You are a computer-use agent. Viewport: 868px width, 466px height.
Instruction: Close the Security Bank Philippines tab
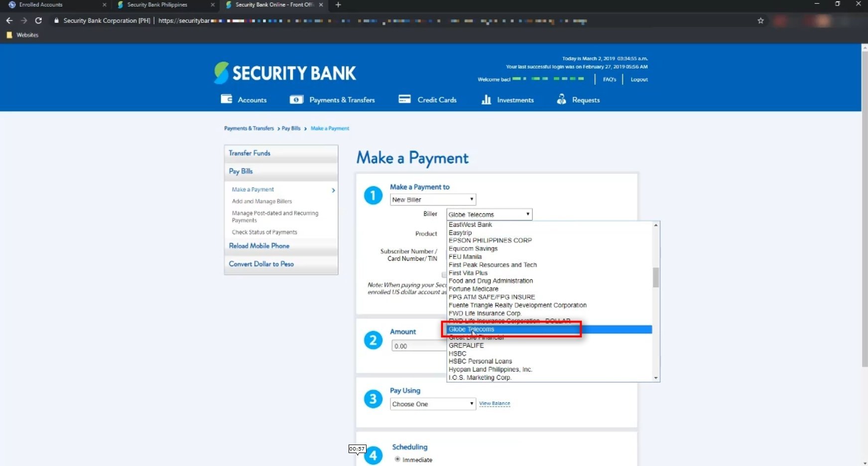pyautogui.click(x=213, y=5)
